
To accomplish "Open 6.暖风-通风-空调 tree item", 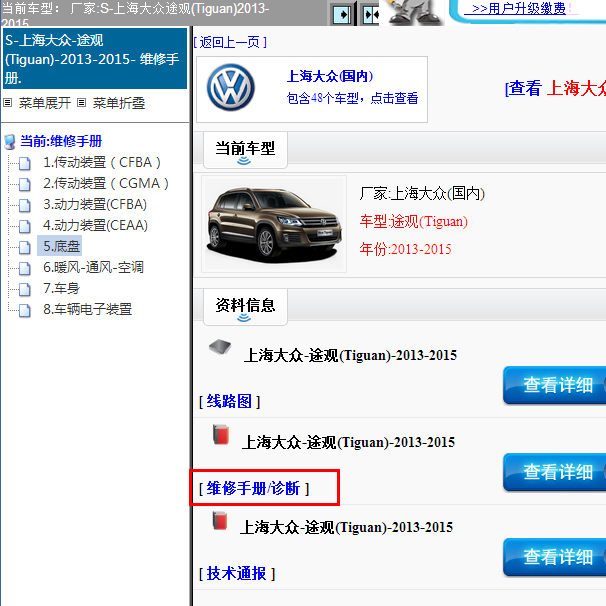I will (93, 267).
